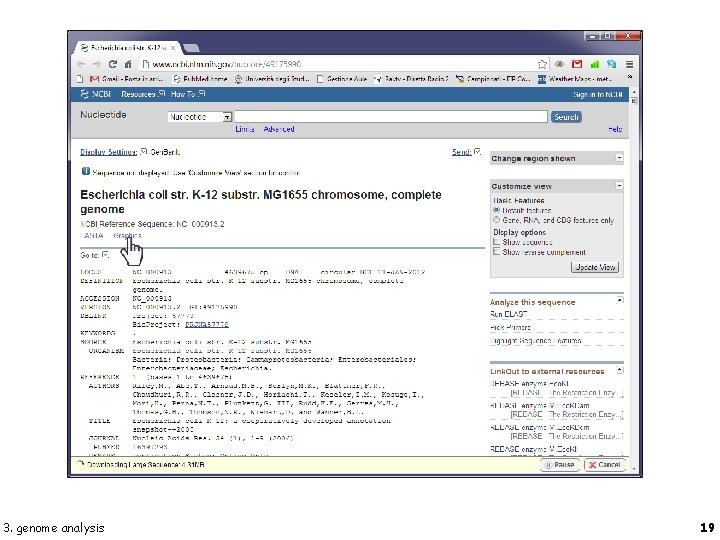Open the Graphics view link
Viewport: 720px width, 540px height.
(x=127, y=236)
